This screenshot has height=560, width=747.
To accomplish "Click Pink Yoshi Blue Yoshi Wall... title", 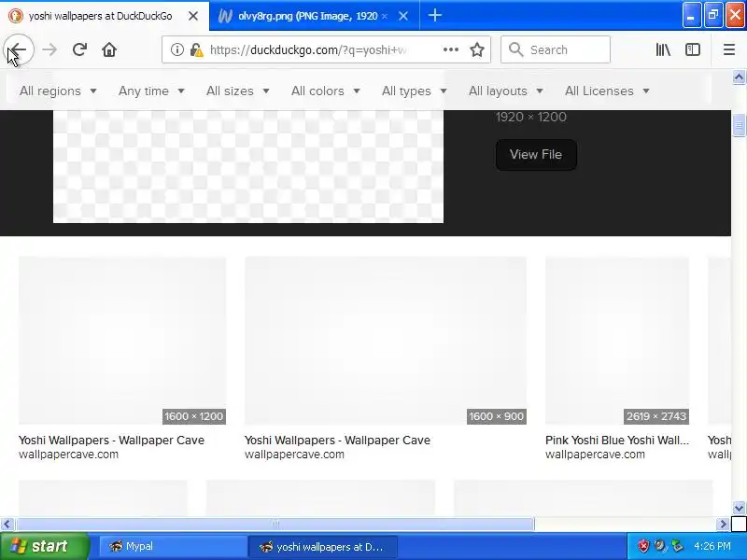I will click(617, 440).
